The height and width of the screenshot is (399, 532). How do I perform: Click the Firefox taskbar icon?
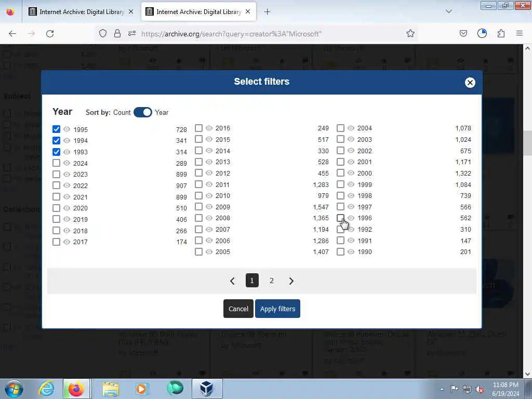tap(76, 389)
